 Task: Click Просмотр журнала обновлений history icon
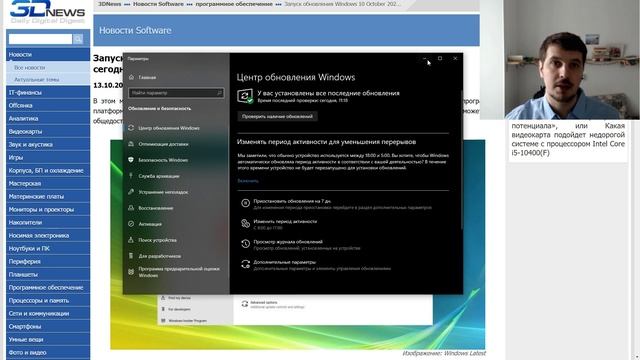pos(245,244)
